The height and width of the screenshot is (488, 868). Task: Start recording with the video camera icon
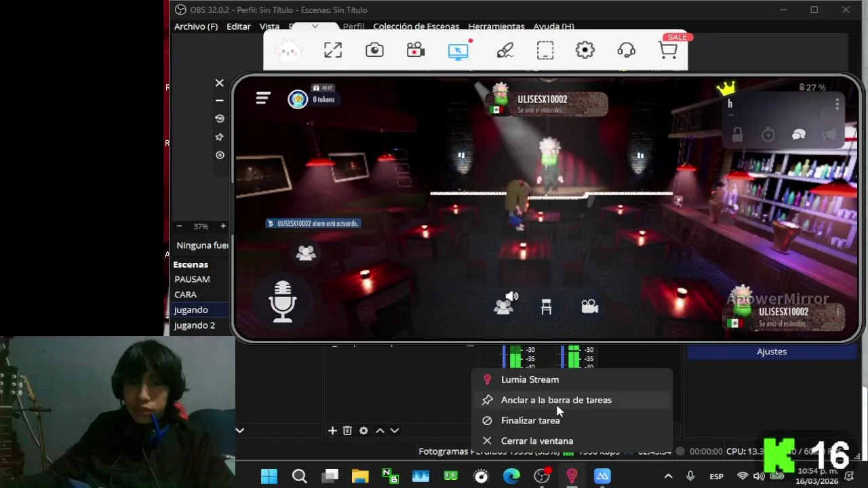(416, 50)
